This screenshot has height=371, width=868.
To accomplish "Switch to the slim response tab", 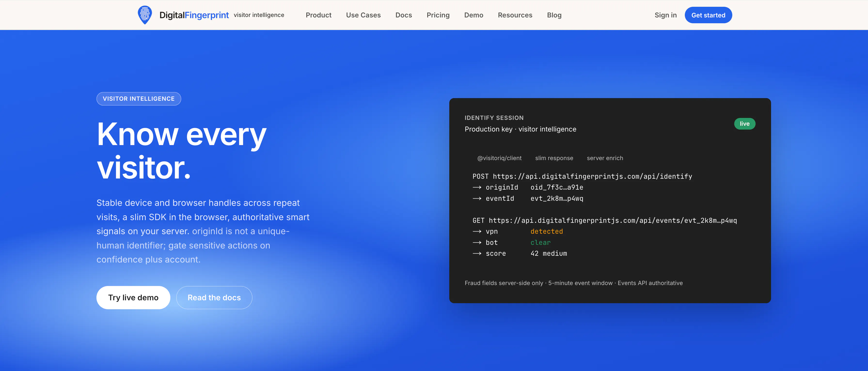I will pyautogui.click(x=554, y=158).
